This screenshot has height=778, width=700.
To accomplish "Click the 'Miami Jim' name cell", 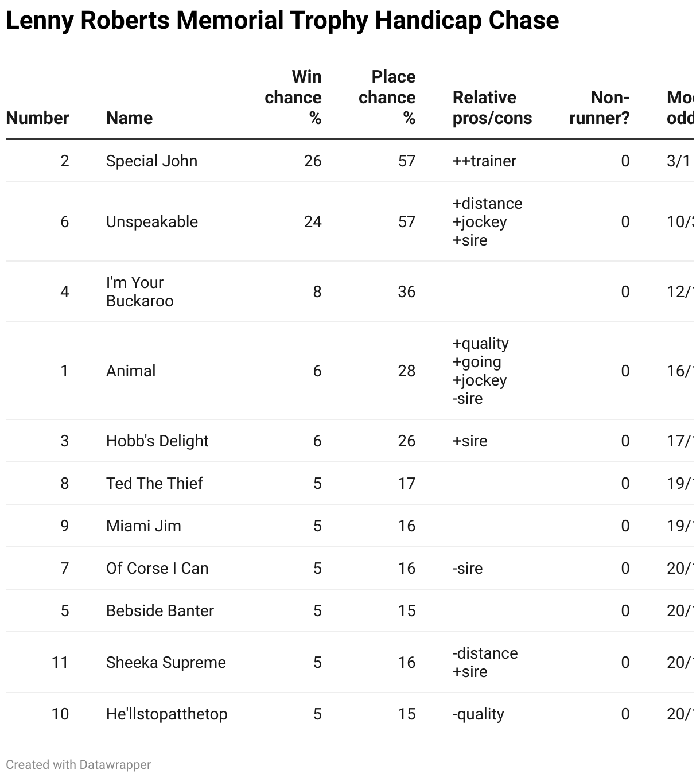I will (143, 526).
